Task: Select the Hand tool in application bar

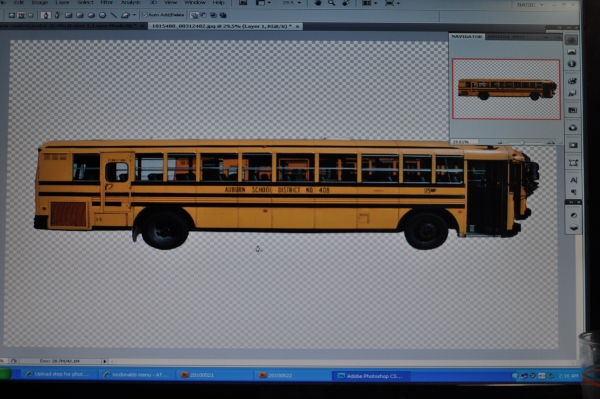Action: [x=318, y=3]
